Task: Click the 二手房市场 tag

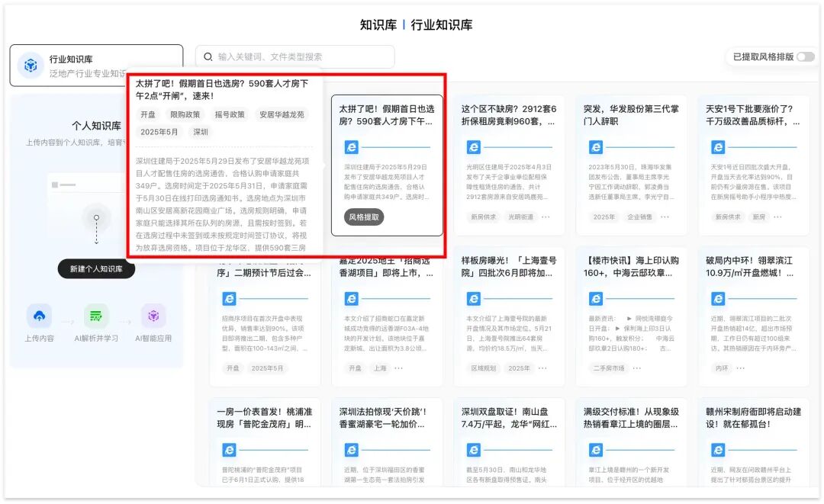Action: coord(609,368)
